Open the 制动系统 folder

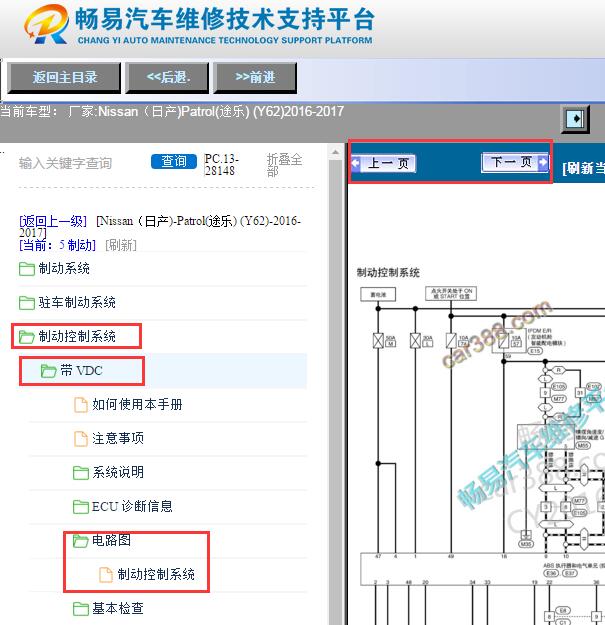coord(64,269)
